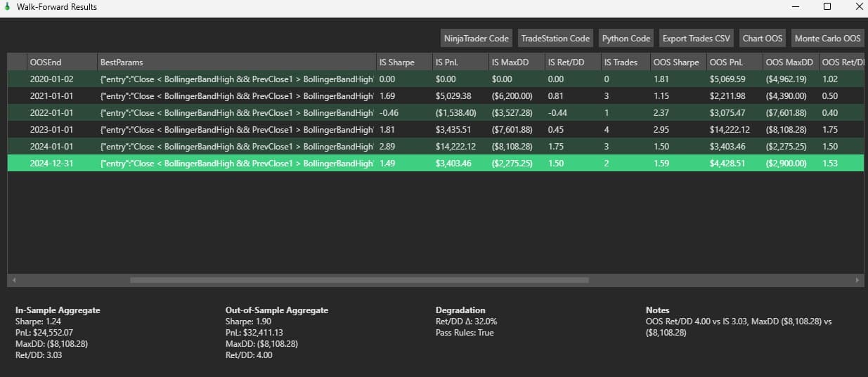
Task: Click the OOS MaxDD cell ($4,390.00)
Action: point(786,96)
